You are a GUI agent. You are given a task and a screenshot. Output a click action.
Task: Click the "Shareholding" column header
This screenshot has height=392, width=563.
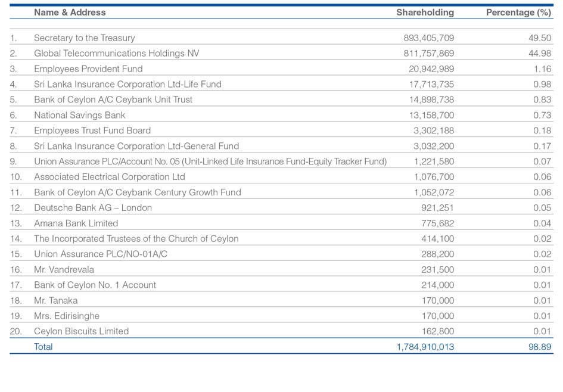tap(425, 13)
